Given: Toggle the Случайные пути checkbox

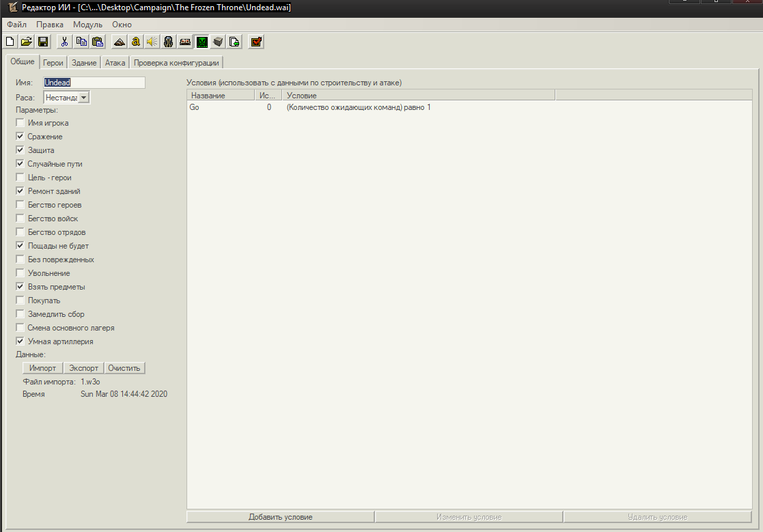Looking at the screenshot, I should [20, 163].
